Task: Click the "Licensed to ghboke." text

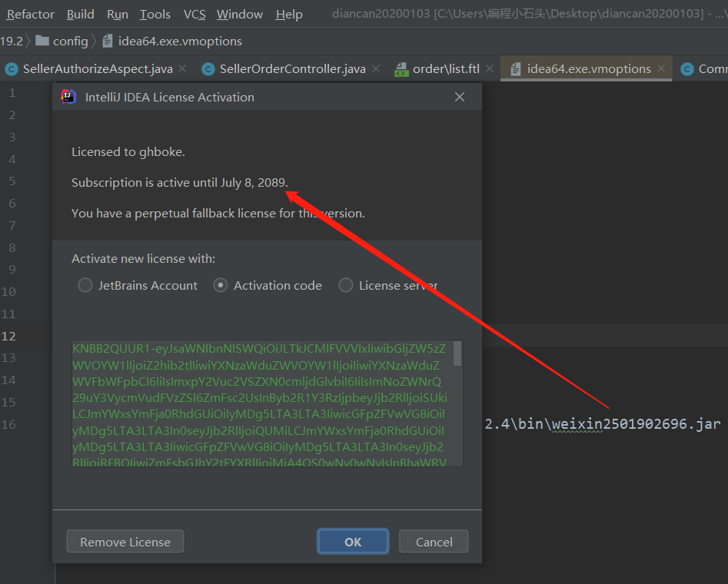Action: (x=128, y=152)
